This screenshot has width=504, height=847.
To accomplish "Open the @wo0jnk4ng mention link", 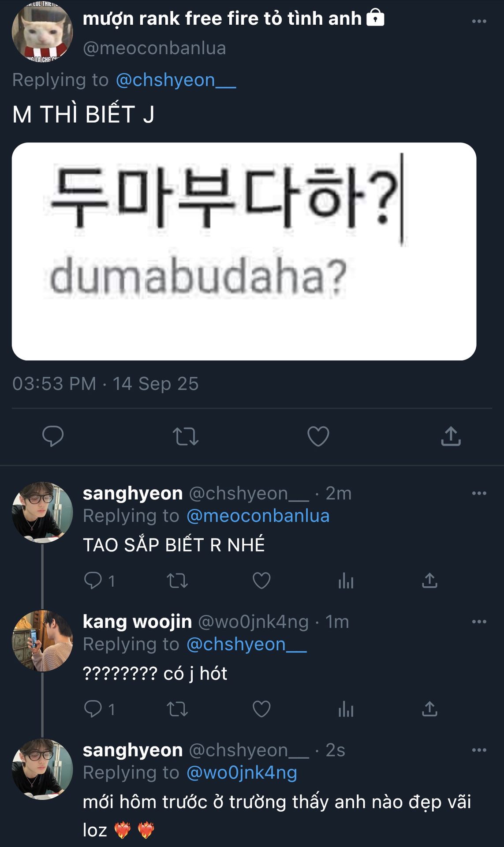I will 242,773.
